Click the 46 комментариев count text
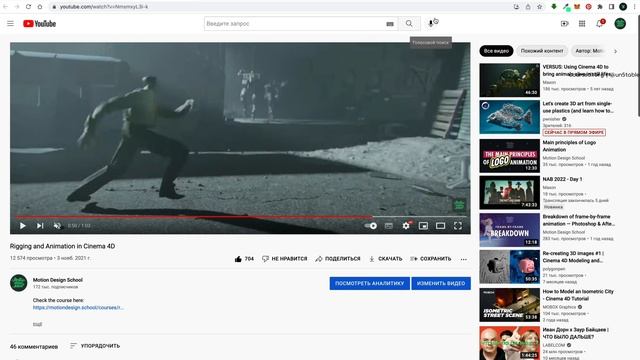 click(34, 347)
